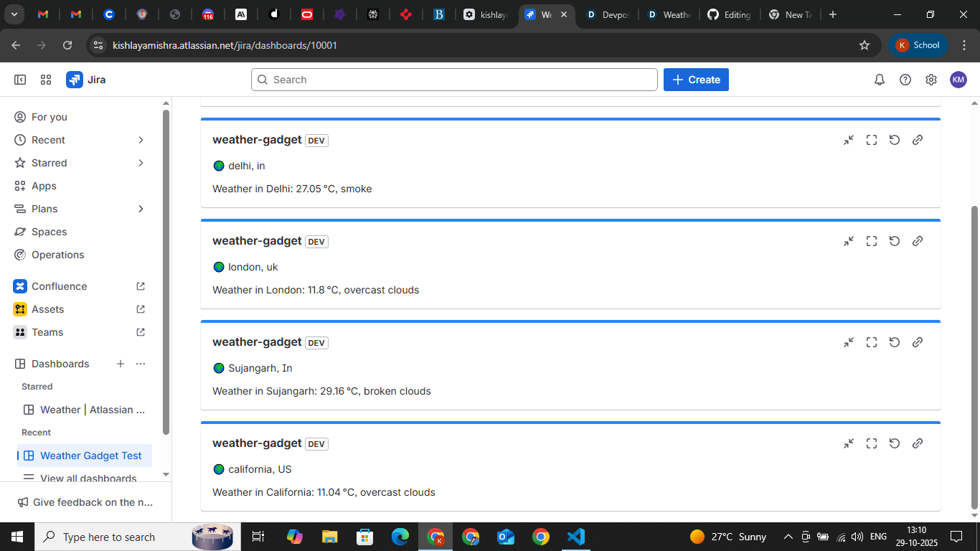Open Operations in the sidebar
Viewport: 980px width, 551px height.
pyautogui.click(x=82, y=255)
